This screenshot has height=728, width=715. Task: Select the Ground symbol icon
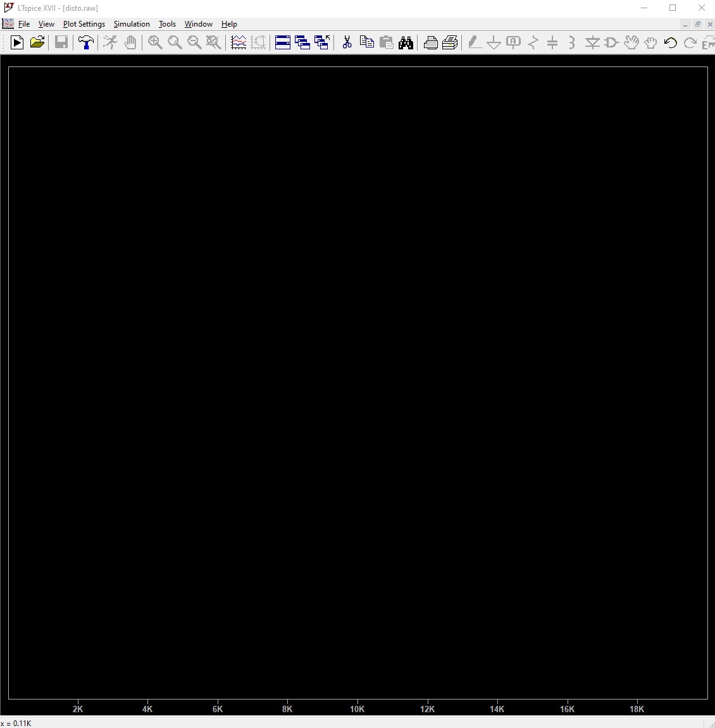point(494,42)
